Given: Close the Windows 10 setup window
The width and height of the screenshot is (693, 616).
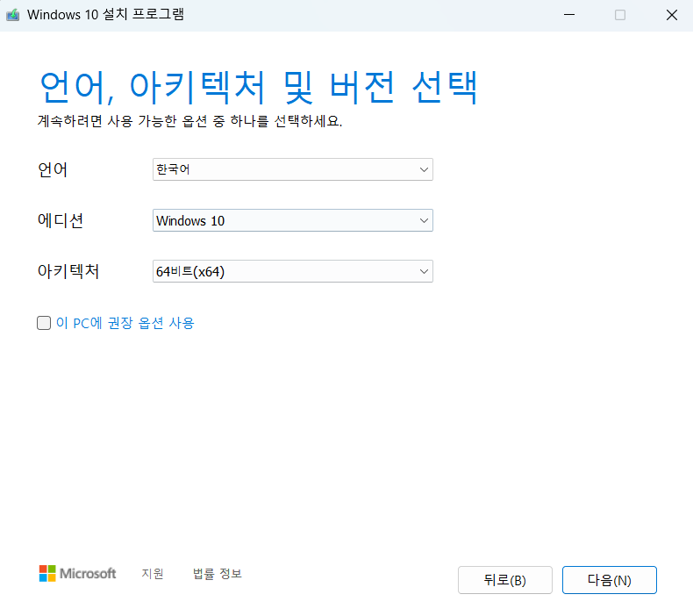Looking at the screenshot, I should [672, 15].
